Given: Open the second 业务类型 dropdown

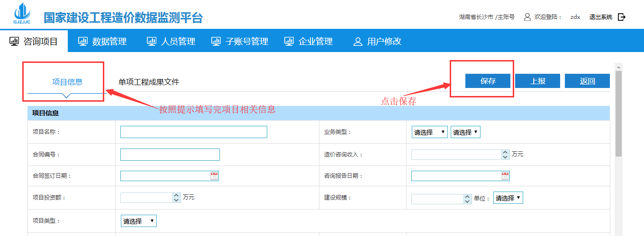Looking at the screenshot, I should click(465, 132).
